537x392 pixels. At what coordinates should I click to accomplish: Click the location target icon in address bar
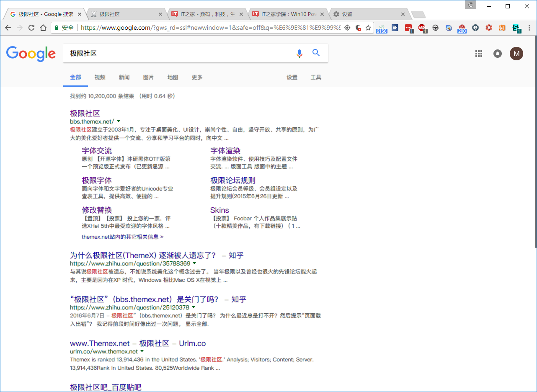click(347, 28)
